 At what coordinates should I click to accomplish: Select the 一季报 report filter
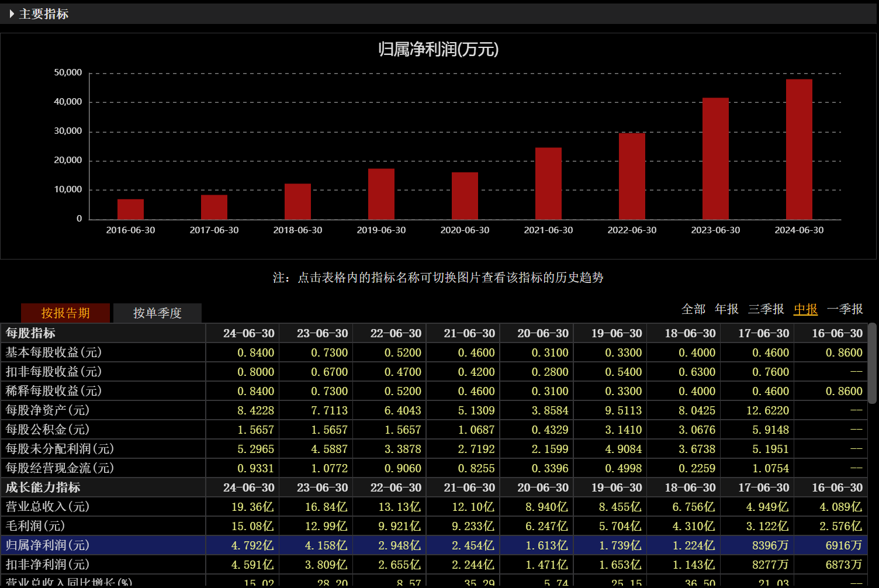(x=845, y=309)
